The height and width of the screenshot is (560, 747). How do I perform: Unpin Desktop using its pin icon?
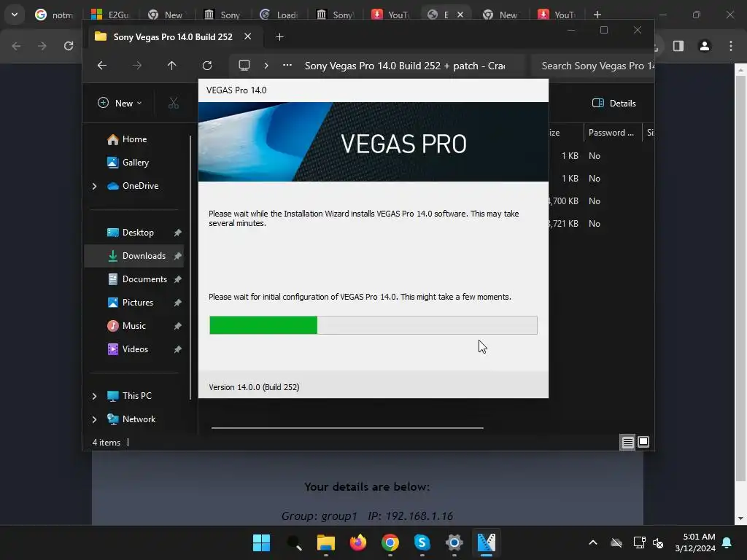point(178,233)
